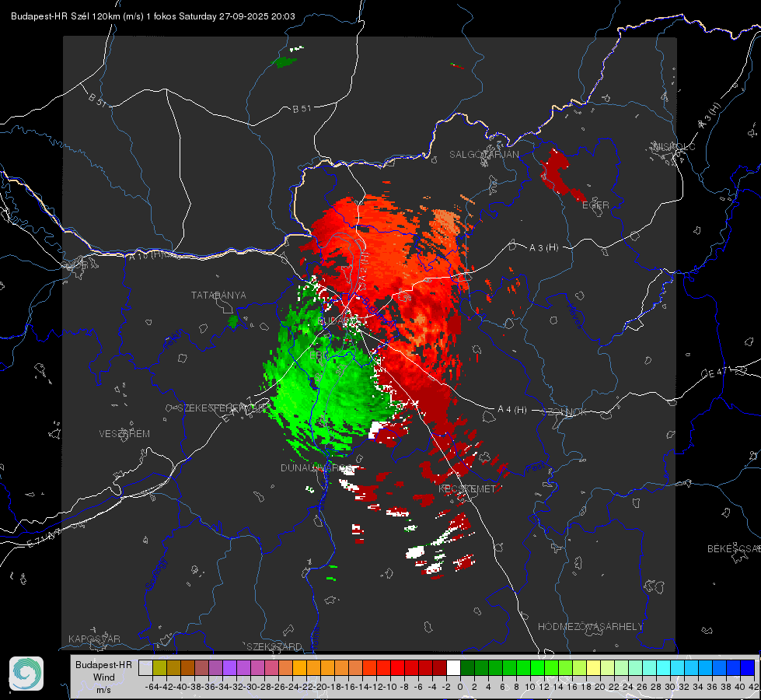Click the BÉKÉSCSABA city label

click(x=734, y=549)
